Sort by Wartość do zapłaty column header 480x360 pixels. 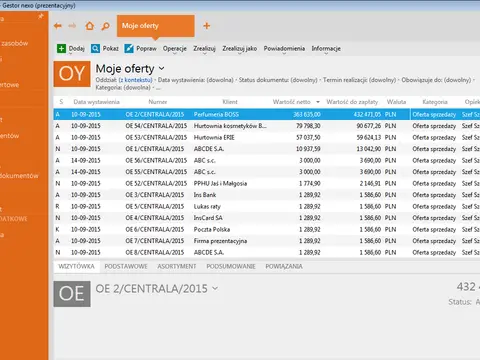pos(352,102)
